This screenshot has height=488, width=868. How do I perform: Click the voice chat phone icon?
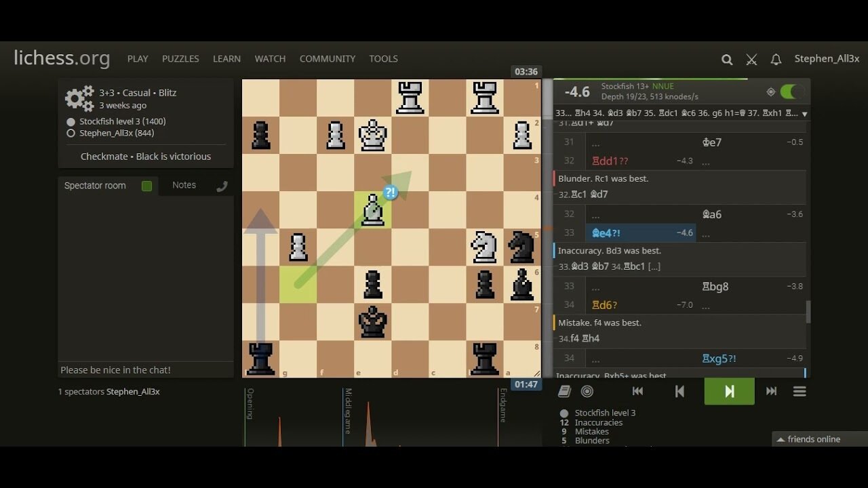click(x=222, y=186)
